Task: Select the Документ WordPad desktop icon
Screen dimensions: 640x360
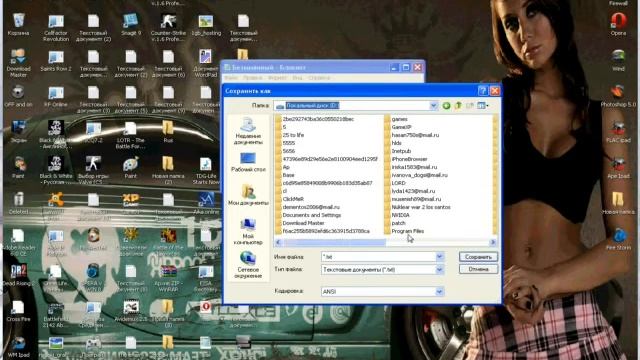Action: point(206,63)
